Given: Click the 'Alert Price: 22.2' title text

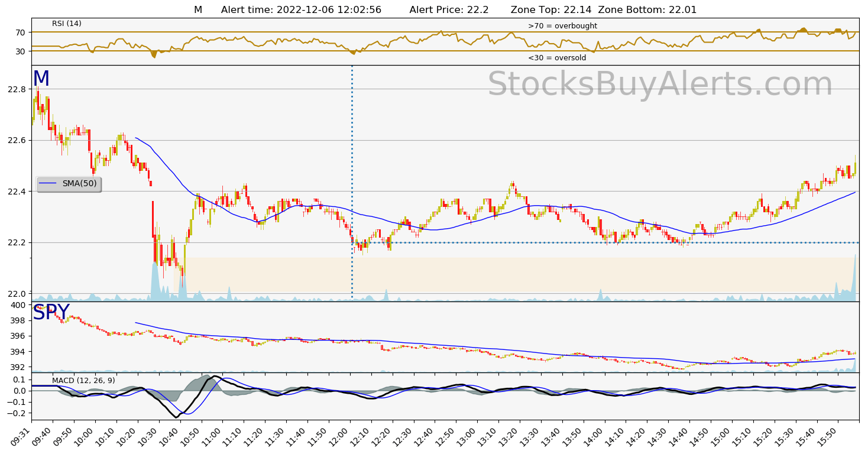Looking at the screenshot, I should [449, 10].
